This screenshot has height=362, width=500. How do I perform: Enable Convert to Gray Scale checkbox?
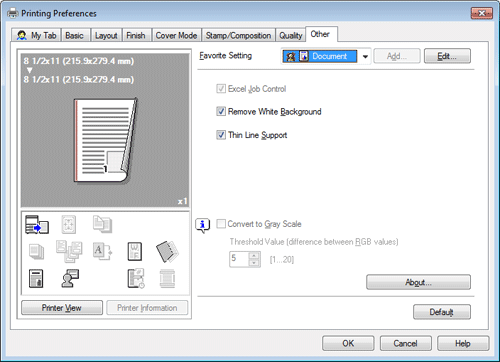click(x=221, y=224)
